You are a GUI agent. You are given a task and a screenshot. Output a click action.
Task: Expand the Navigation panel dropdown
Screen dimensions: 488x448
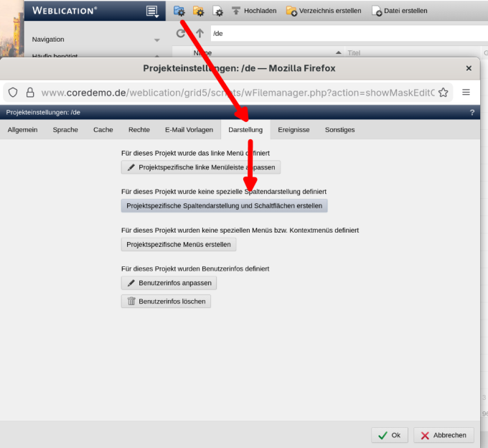click(x=157, y=40)
